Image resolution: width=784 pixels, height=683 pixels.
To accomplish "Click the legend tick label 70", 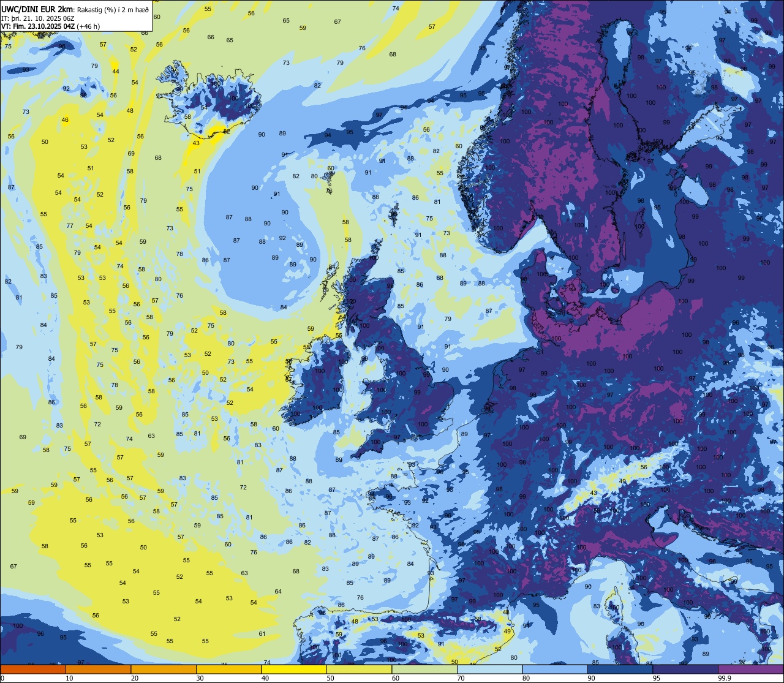I will pyautogui.click(x=461, y=678).
